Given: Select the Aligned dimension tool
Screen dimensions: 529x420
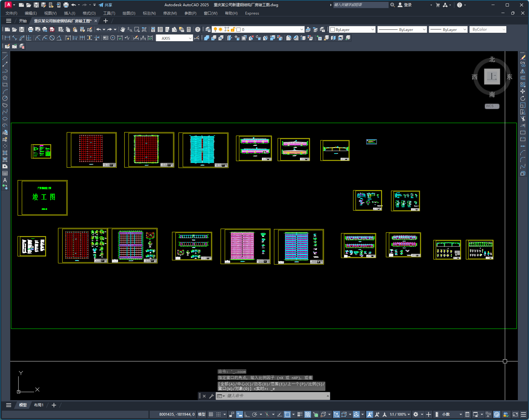Looking at the screenshot, I should 15,38.
